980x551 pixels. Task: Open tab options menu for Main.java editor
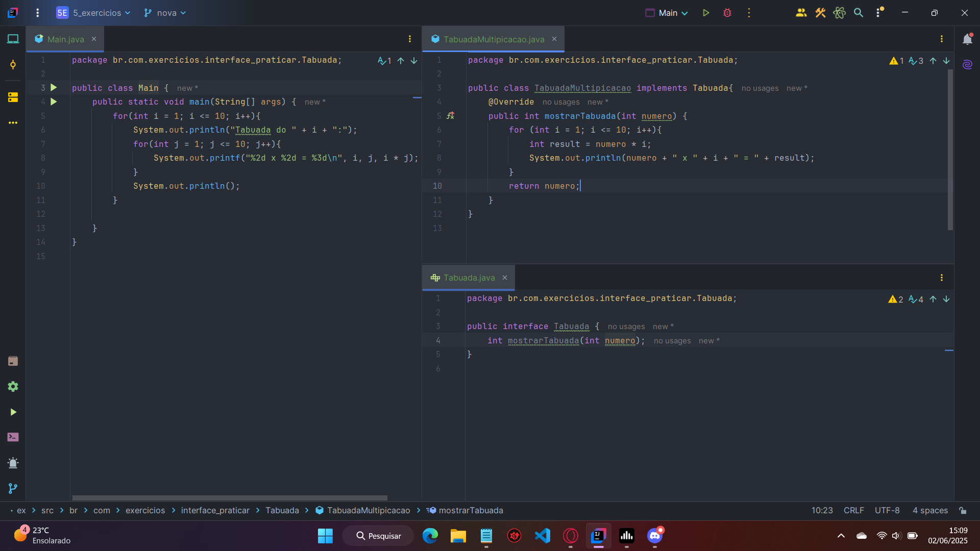410,39
